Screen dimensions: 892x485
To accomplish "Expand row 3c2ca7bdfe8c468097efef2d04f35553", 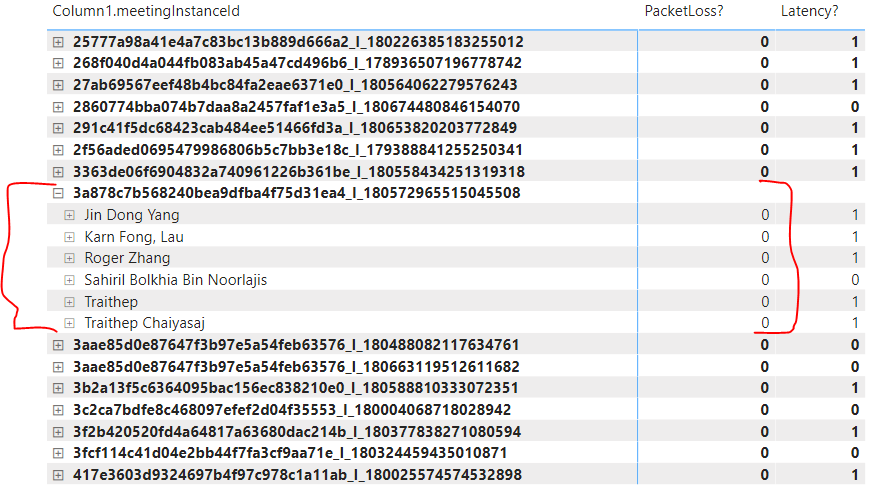I will coord(58,410).
